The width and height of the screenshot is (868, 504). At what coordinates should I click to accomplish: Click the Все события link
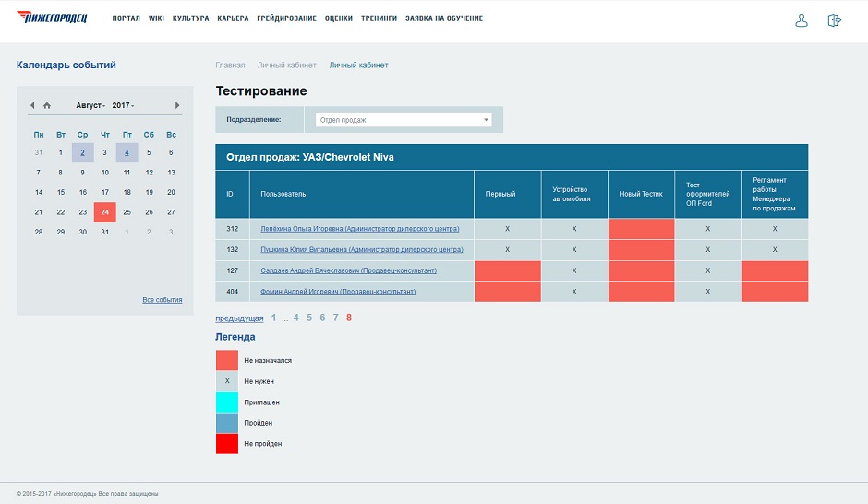(162, 300)
